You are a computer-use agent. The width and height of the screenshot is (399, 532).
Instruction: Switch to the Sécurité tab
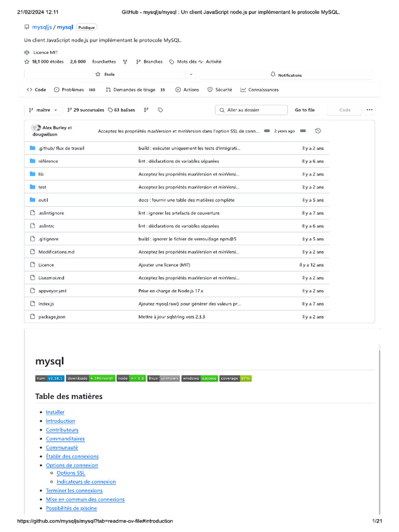tap(220, 90)
